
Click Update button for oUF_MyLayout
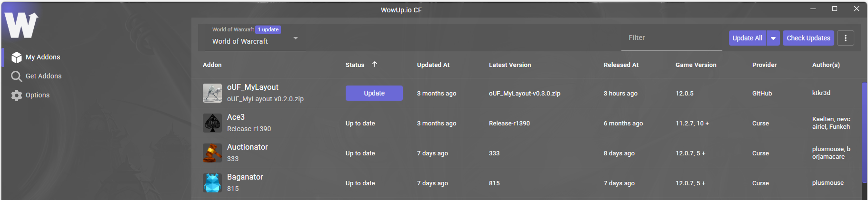(374, 93)
